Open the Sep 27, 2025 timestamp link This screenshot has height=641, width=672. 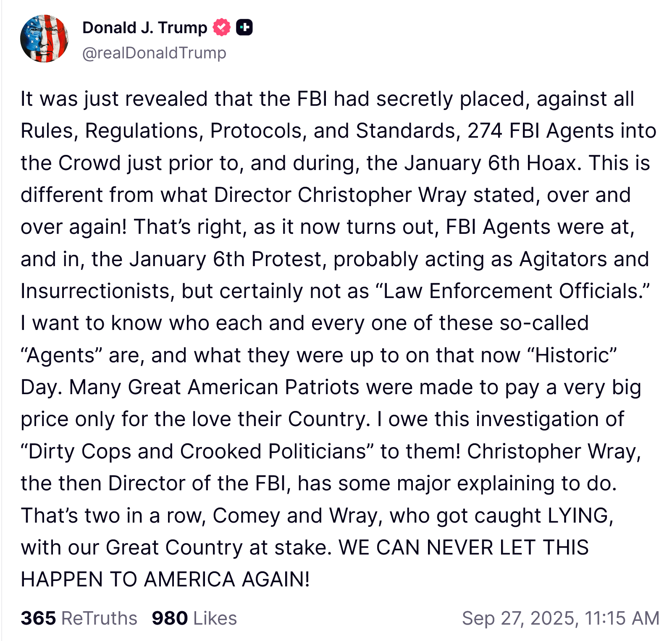[x=560, y=618]
